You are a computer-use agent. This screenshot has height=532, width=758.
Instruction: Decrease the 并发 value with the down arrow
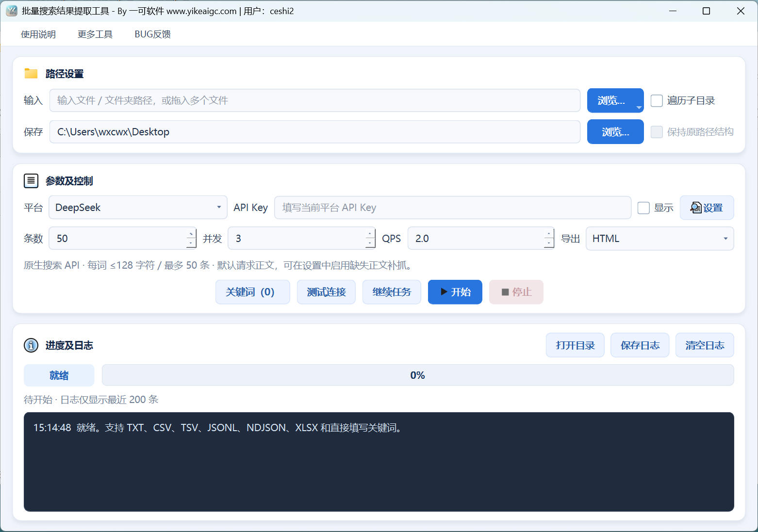click(370, 243)
